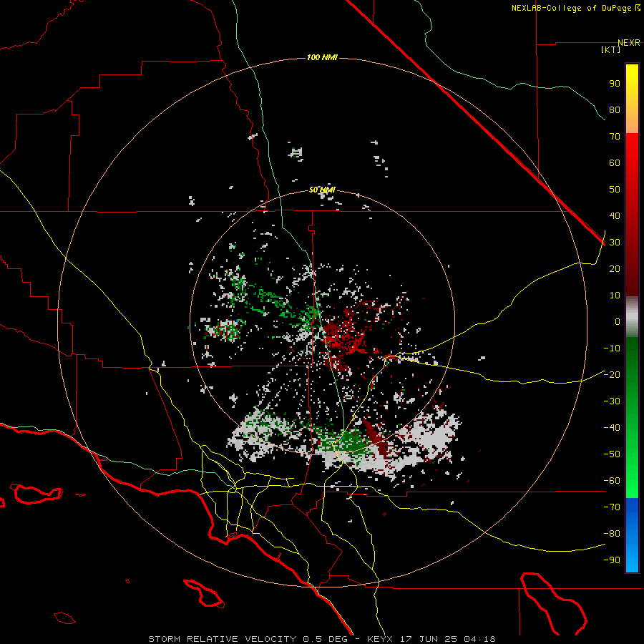Click the 50 value on velocity scale
This screenshot has width=644, height=644.
615,190
